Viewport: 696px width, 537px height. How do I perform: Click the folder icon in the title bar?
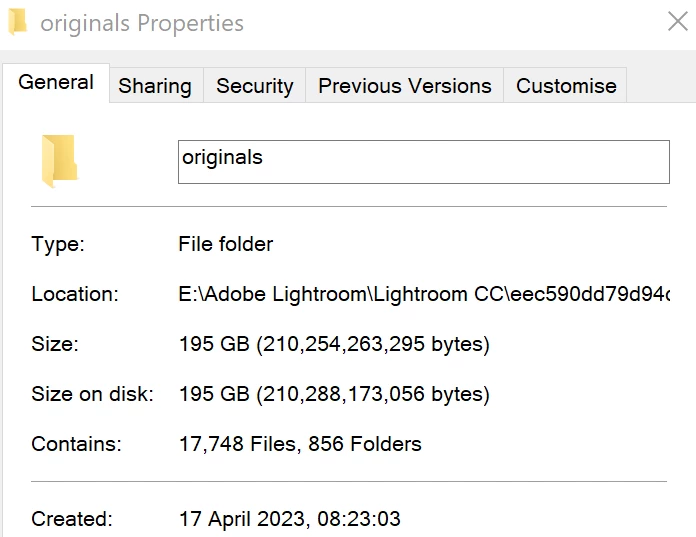18,22
